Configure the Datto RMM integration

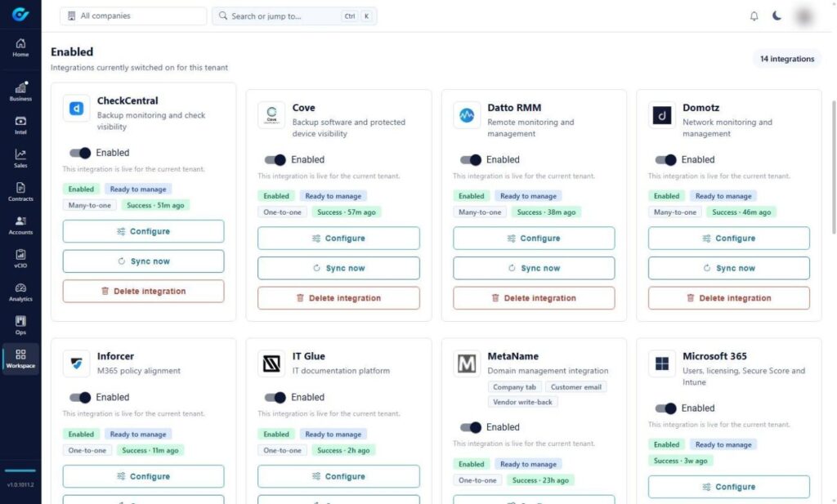coord(534,239)
